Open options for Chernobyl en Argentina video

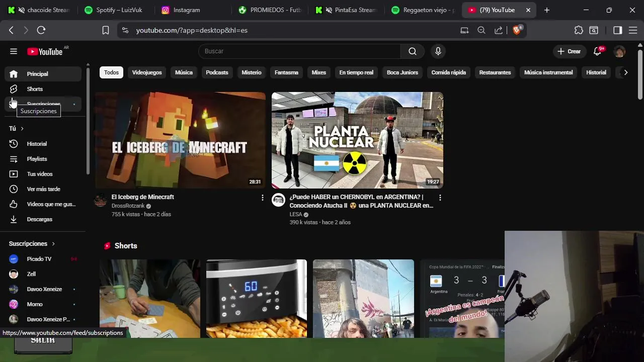click(x=440, y=198)
